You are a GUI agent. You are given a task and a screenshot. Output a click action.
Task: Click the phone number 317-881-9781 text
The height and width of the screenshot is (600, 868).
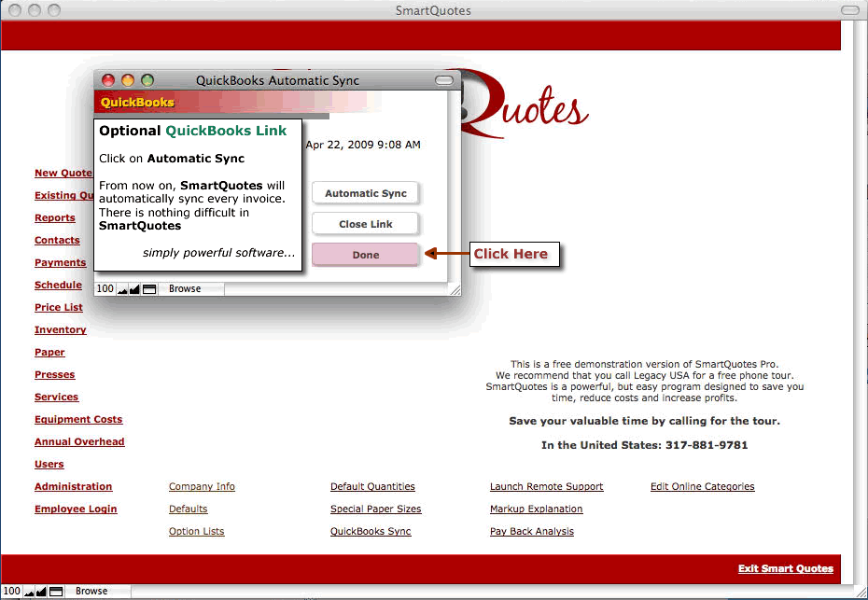coord(707,445)
